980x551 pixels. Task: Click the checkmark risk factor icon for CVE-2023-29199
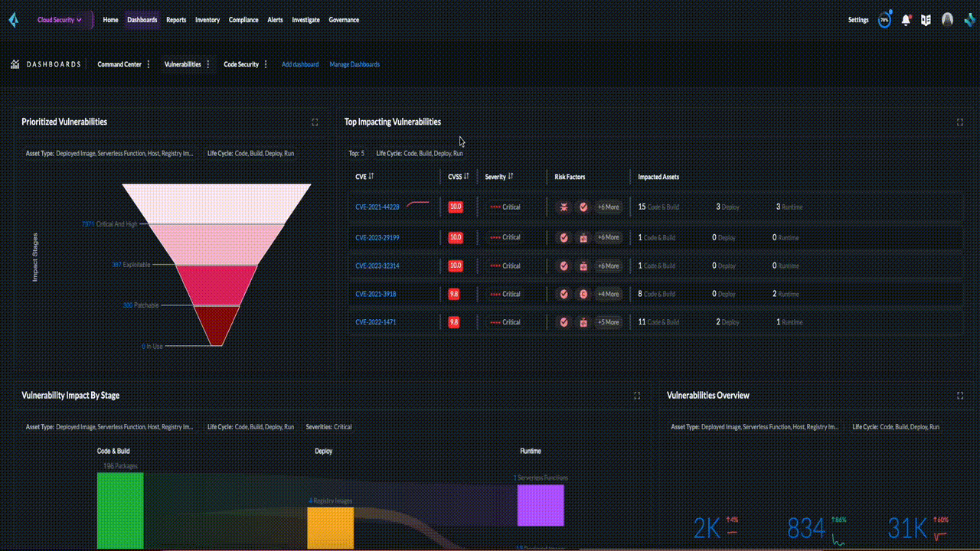[563, 237]
